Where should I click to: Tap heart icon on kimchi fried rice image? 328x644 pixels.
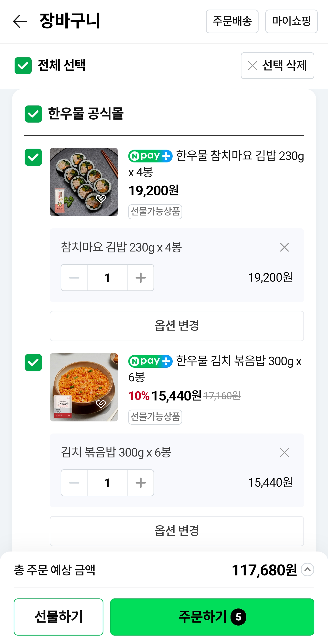point(101,404)
